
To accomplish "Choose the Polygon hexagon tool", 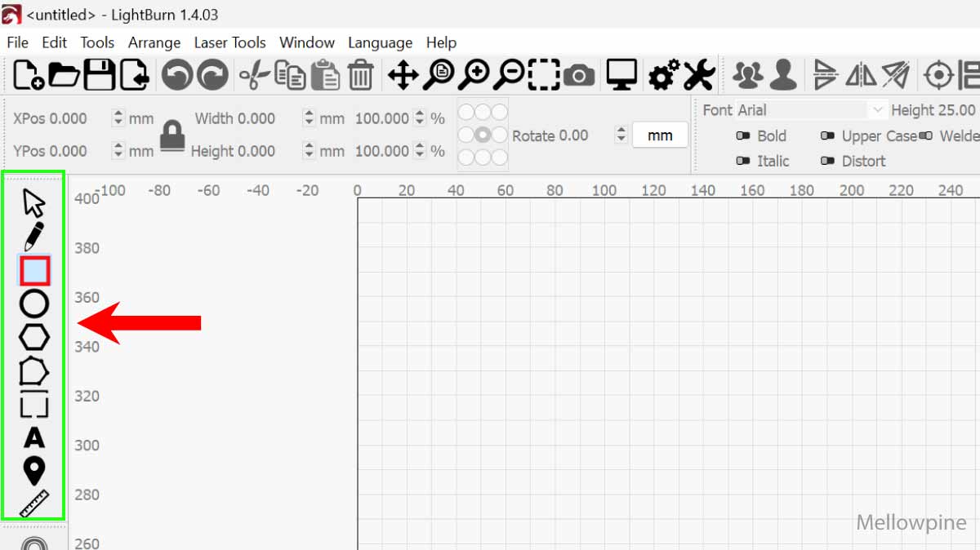I will pos(34,337).
